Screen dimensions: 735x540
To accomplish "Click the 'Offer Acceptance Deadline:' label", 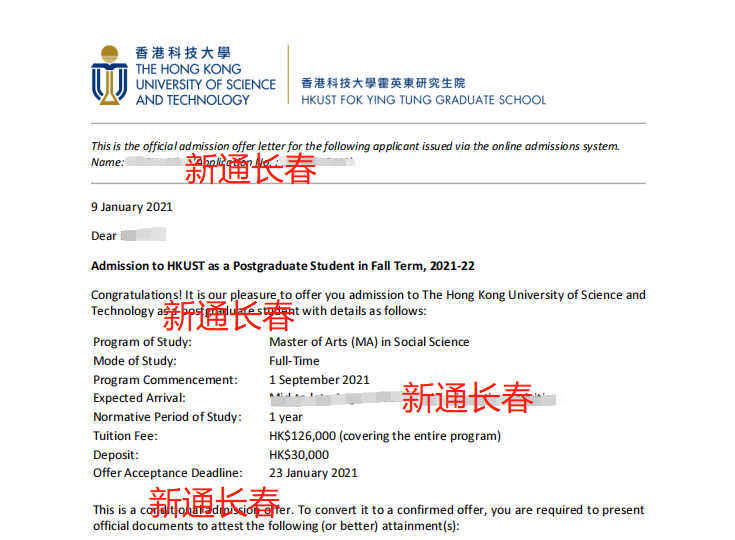I will pyautogui.click(x=168, y=473).
